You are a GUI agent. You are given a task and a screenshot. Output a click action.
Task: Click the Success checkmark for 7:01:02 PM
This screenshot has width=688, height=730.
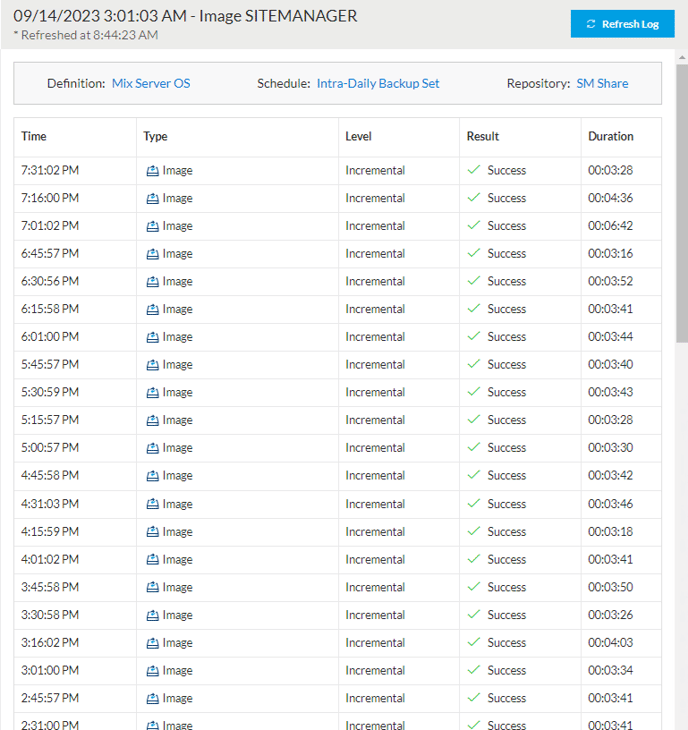tap(474, 225)
